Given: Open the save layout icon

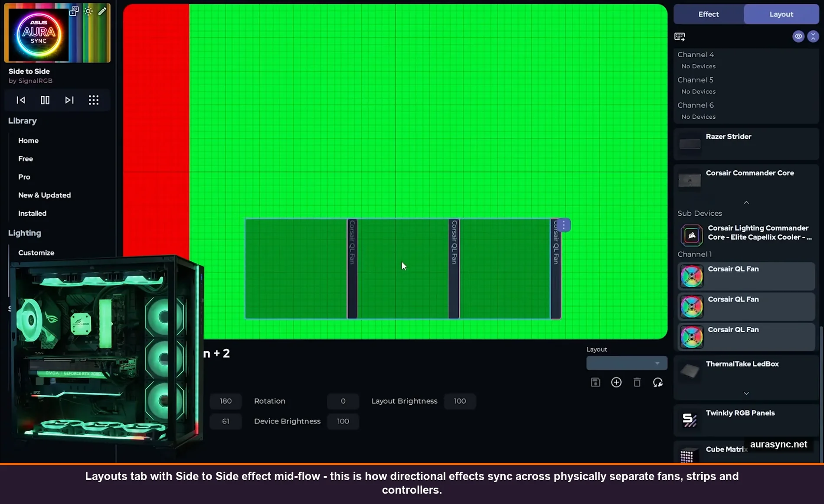Looking at the screenshot, I should click(x=595, y=382).
